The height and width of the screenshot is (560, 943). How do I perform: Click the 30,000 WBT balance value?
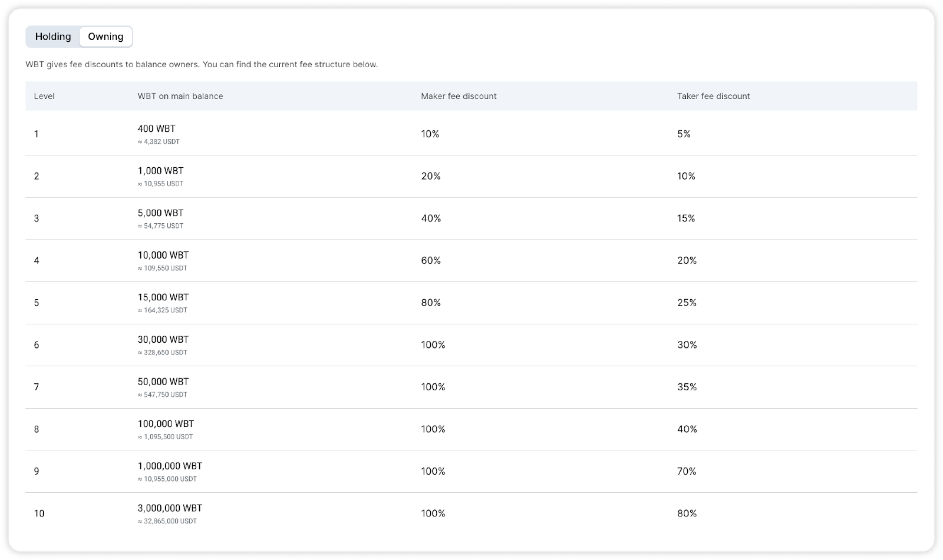click(x=163, y=340)
